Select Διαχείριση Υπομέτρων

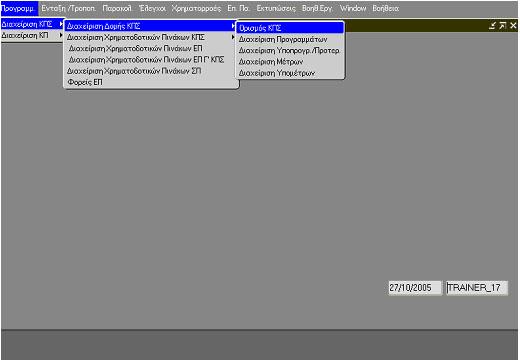click(290, 73)
